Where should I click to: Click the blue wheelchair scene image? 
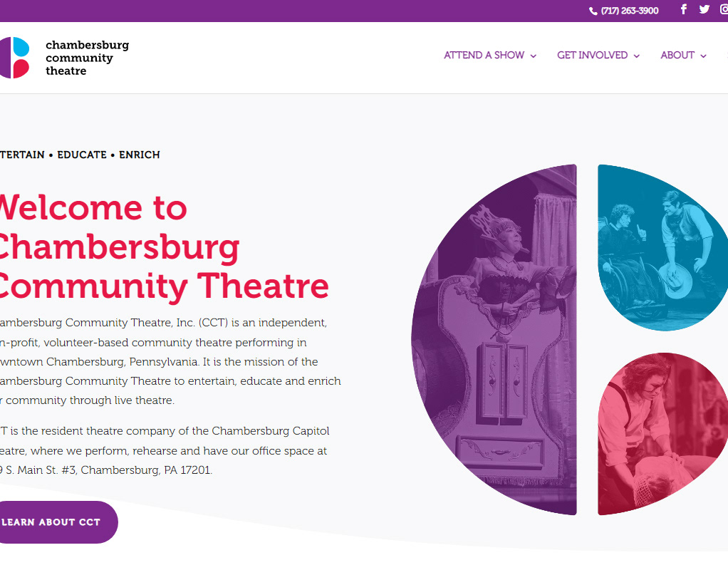click(662, 248)
